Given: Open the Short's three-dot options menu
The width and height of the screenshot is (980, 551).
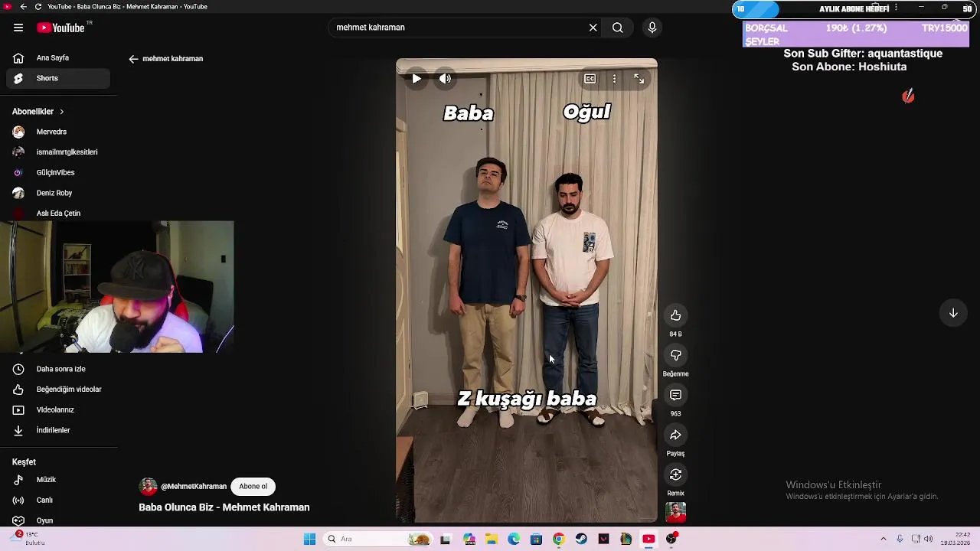Looking at the screenshot, I should pos(614,78).
